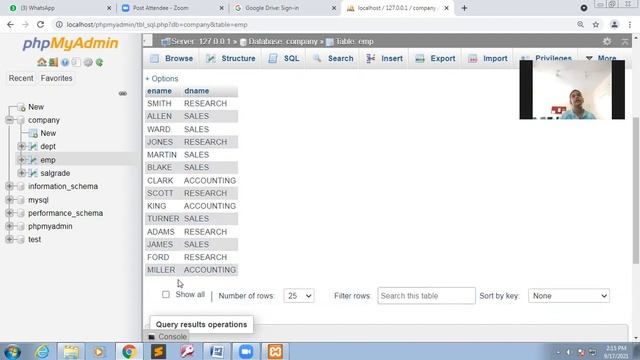640x360 pixels.
Task: Click the webcam video thumbnail
Action: (x=572, y=90)
